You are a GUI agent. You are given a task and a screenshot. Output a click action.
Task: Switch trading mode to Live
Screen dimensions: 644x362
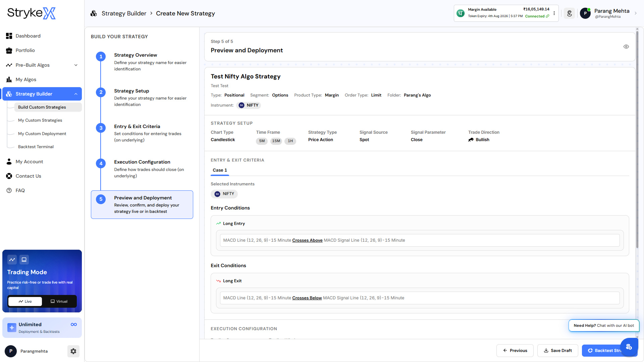click(25, 301)
